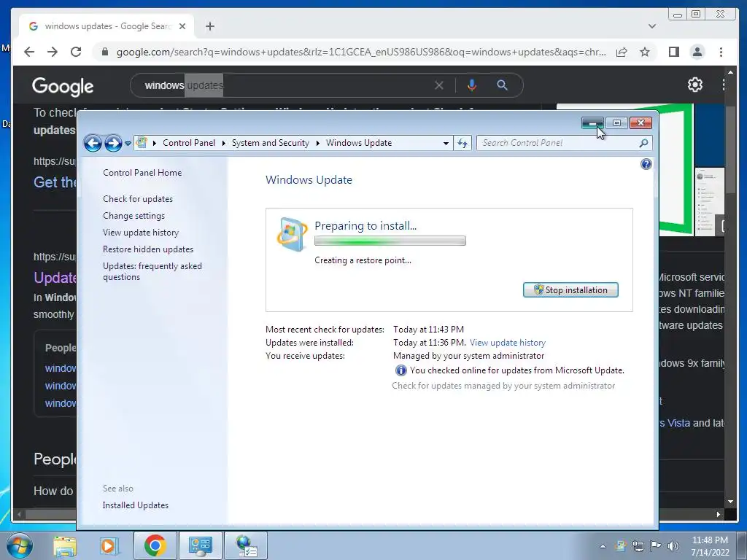Start Google voice search
This screenshot has width=747, height=560.
(x=472, y=86)
